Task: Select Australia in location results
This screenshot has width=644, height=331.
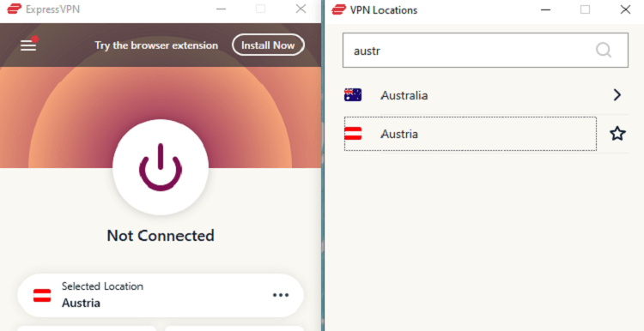Action: [485, 95]
